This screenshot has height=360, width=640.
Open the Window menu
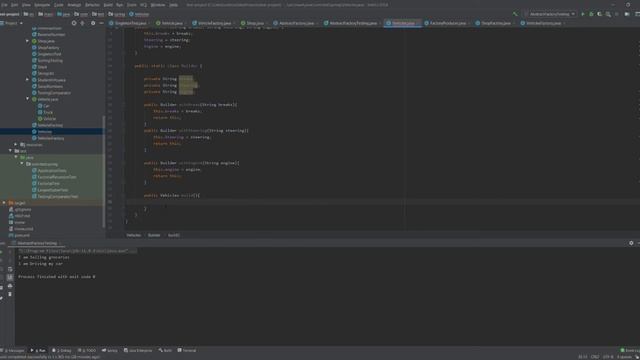click(x=158, y=5)
